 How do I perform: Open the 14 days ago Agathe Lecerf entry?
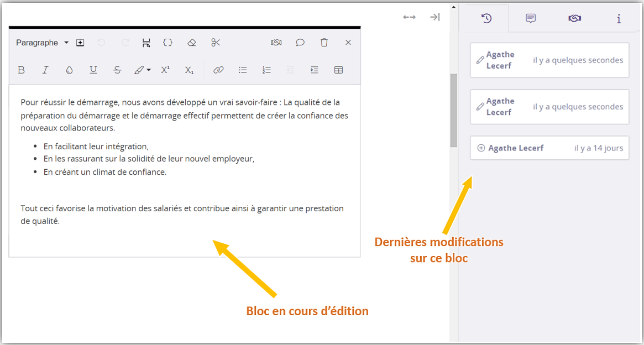tap(549, 148)
